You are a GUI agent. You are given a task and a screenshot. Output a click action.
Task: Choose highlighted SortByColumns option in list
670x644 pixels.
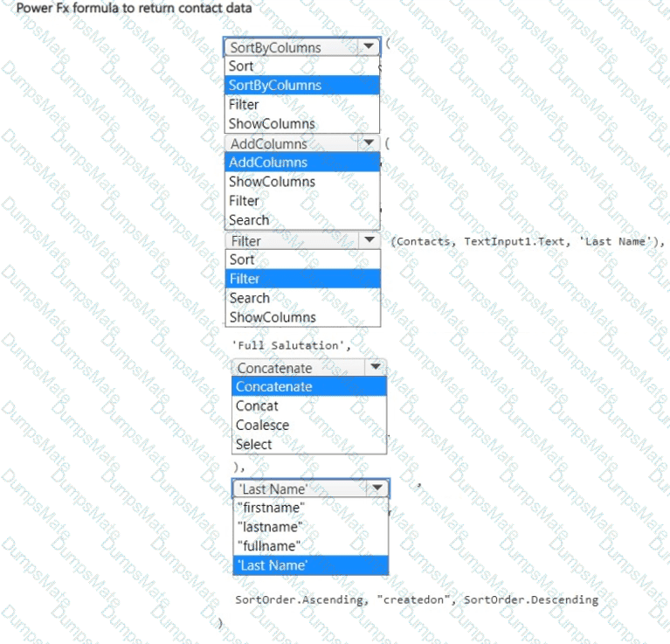(x=274, y=86)
